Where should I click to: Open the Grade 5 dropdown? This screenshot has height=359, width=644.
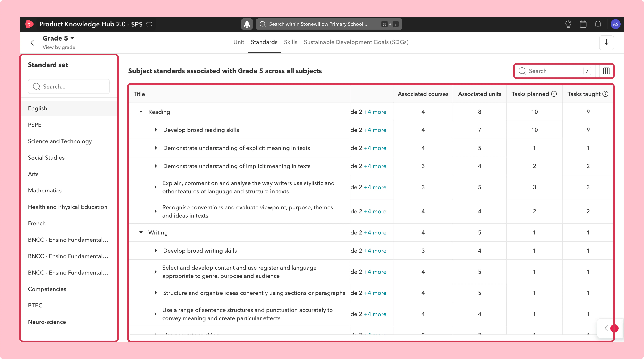point(59,38)
